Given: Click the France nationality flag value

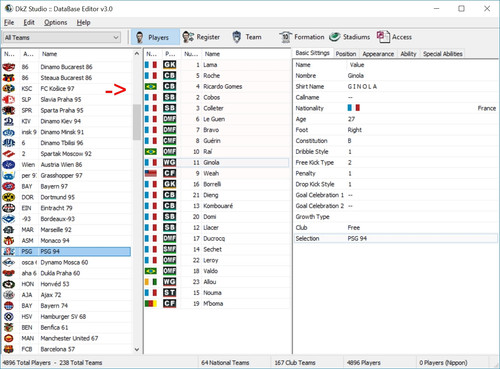Looking at the screenshot, I should [x=354, y=108].
